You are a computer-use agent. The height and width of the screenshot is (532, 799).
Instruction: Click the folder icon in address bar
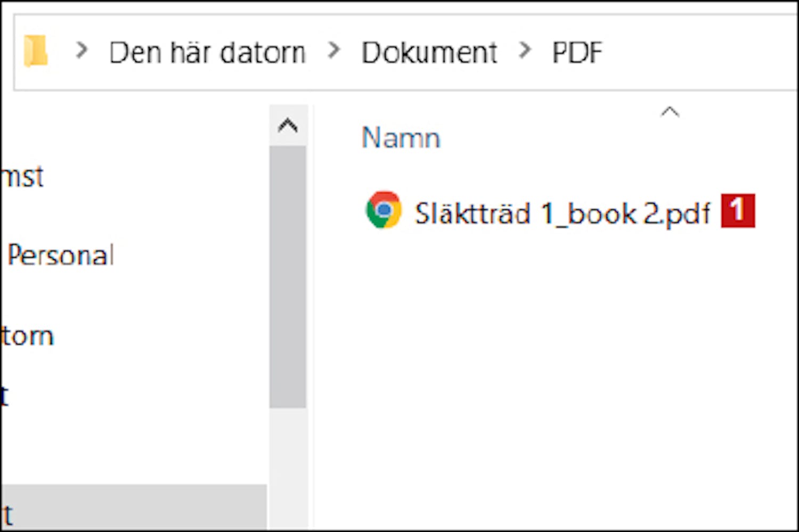click(36, 51)
